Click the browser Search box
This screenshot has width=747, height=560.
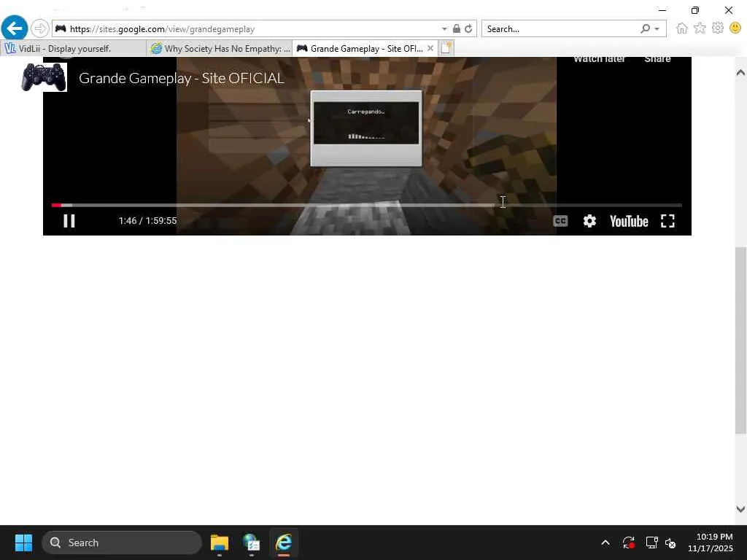[x=560, y=29]
